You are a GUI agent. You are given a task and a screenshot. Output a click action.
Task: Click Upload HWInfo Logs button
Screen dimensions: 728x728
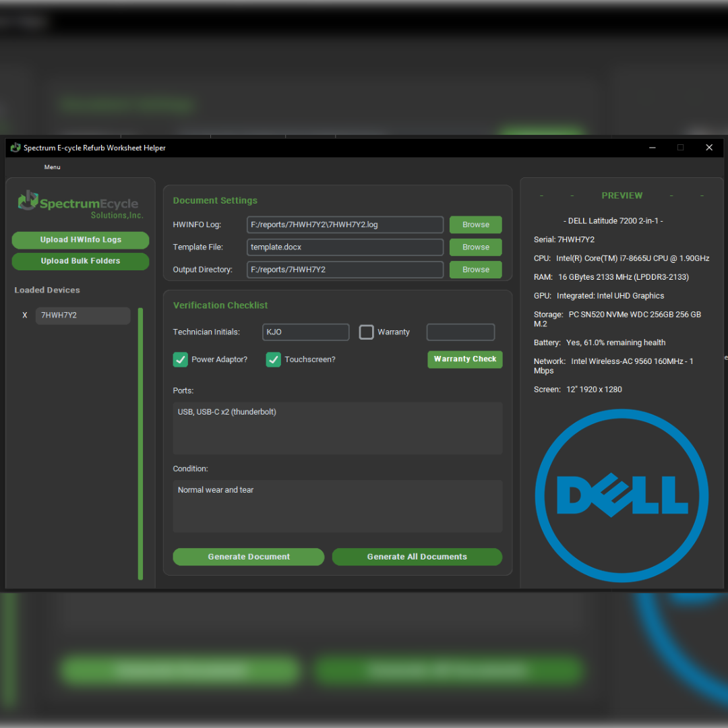(x=80, y=240)
